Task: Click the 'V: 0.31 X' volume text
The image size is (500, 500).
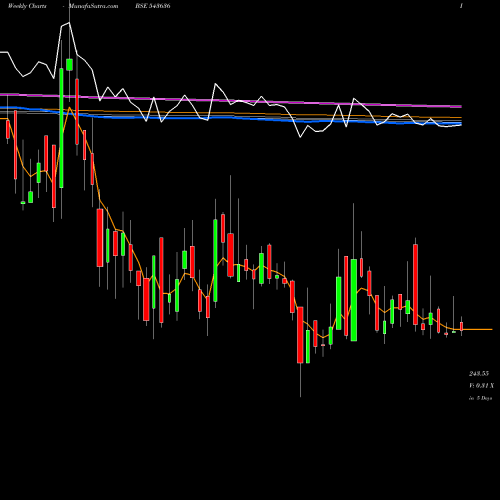Action: click(481, 386)
